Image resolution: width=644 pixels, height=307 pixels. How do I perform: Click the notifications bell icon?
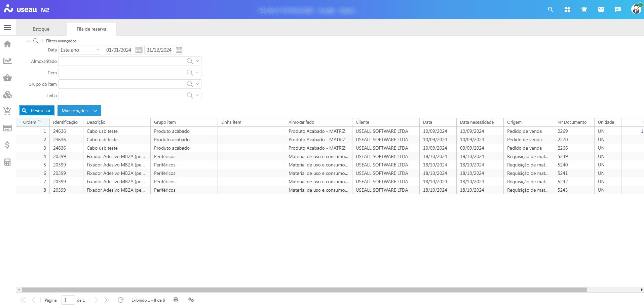click(584, 9)
